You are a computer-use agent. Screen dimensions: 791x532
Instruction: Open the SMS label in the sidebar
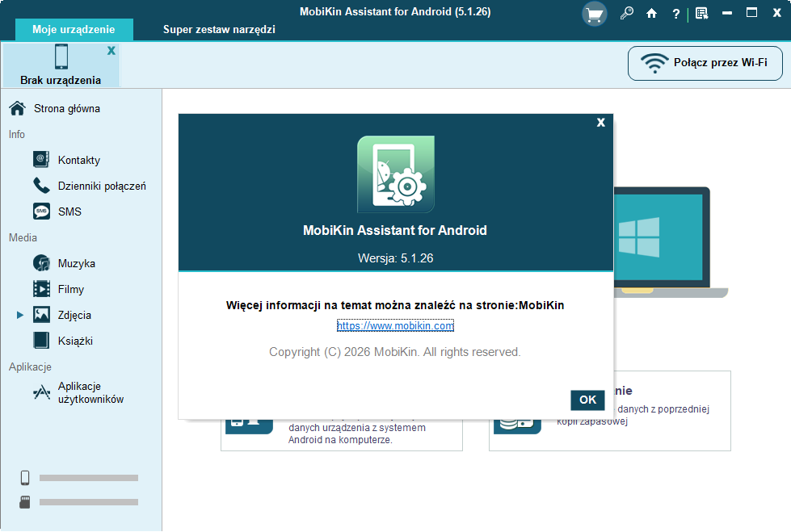coord(69,212)
